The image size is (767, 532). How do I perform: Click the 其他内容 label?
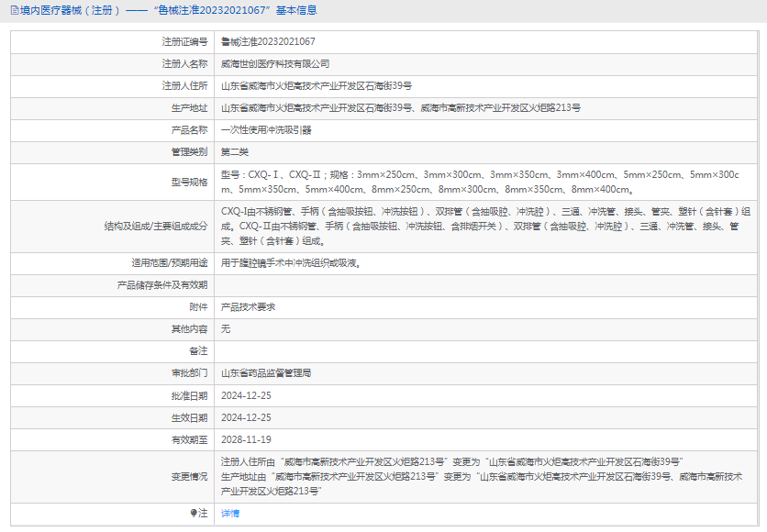pyautogui.click(x=189, y=329)
